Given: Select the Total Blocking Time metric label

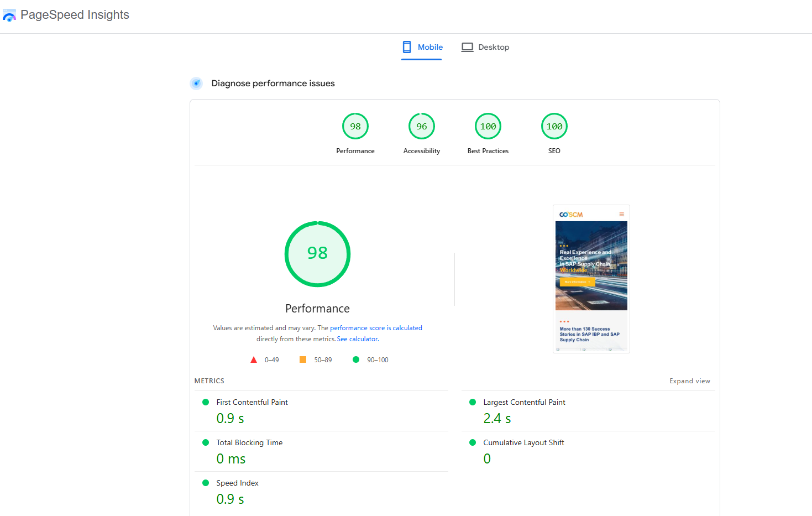Looking at the screenshot, I should [x=249, y=442].
